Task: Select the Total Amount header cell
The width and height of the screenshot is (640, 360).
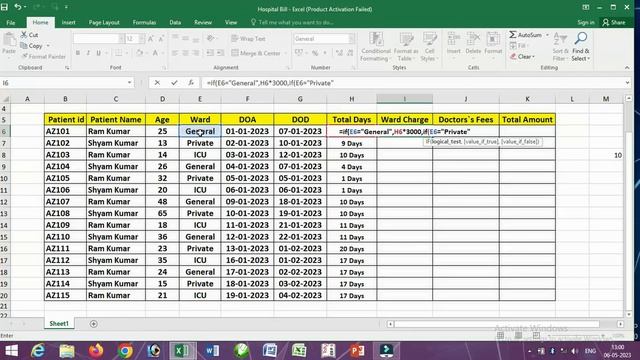Action: (527, 120)
